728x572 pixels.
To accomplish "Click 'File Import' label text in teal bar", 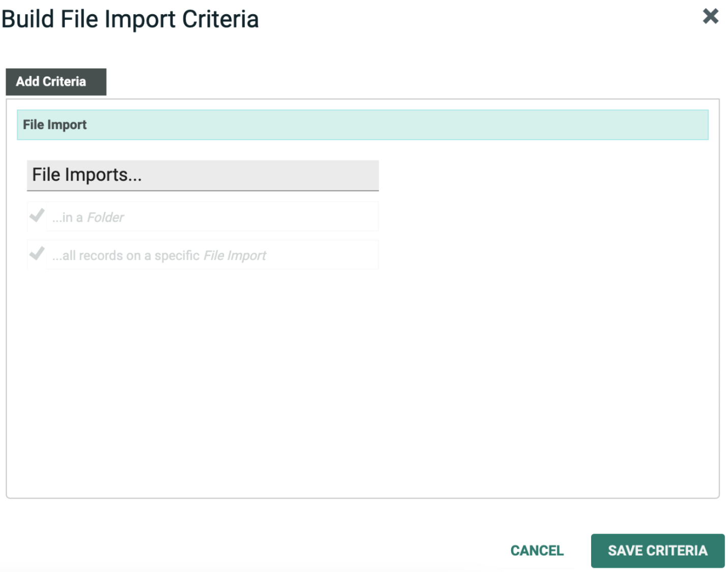I will (x=55, y=125).
